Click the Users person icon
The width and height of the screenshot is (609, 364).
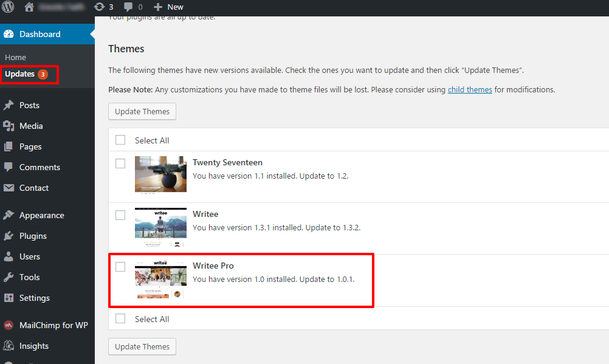pyautogui.click(x=9, y=256)
